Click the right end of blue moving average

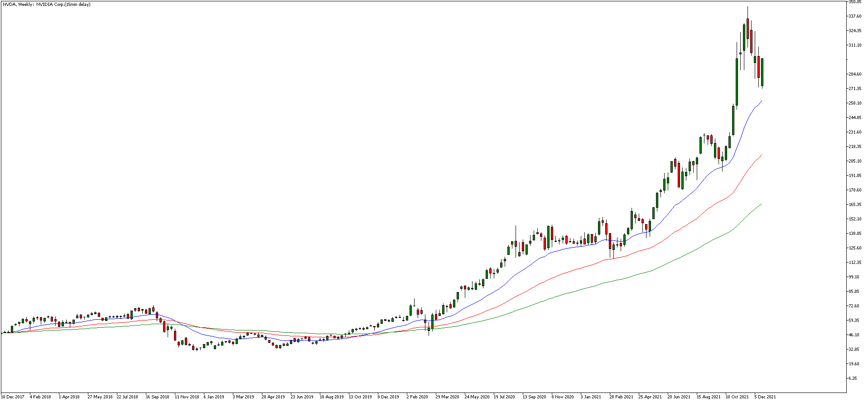[762, 101]
